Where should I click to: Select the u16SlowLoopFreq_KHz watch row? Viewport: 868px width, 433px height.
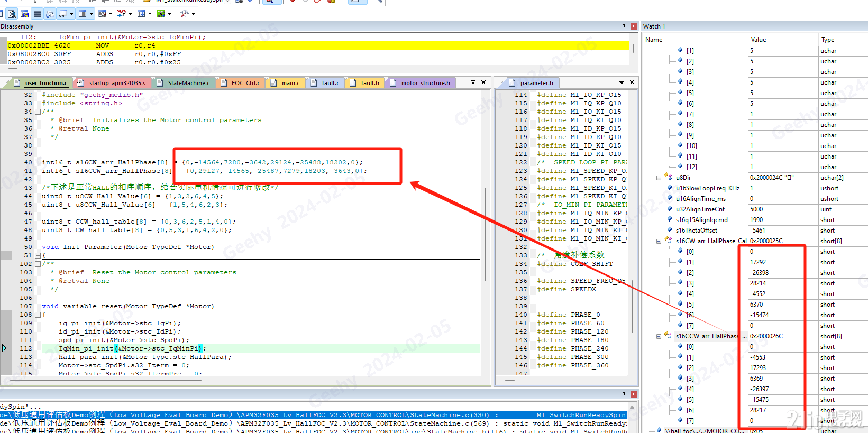755,188
